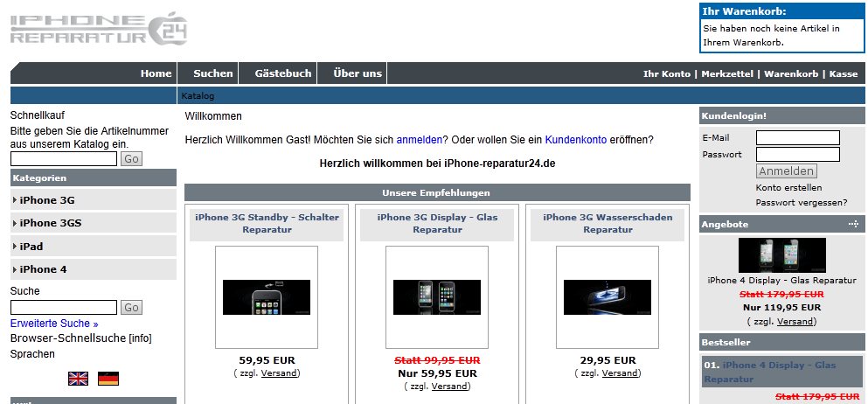The image size is (868, 404).
Task: Focus the Passwort login field
Action: click(798, 155)
